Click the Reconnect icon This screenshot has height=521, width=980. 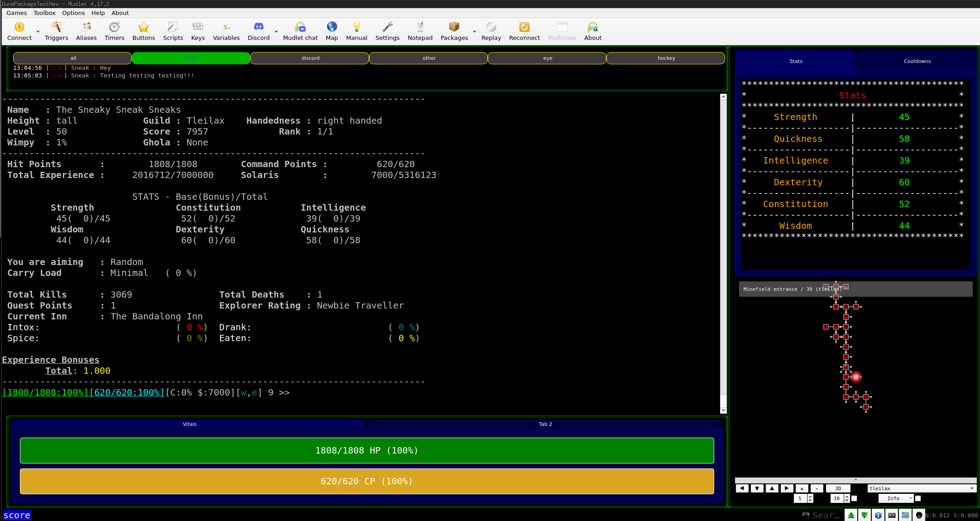524,31
